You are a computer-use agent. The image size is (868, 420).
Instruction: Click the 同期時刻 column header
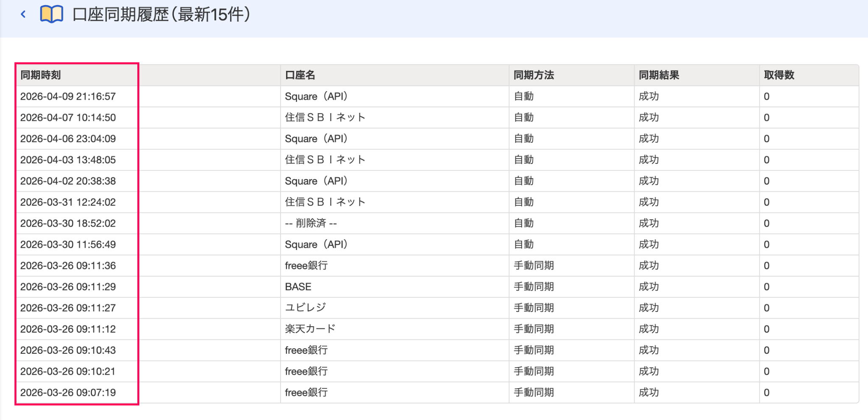pyautogui.click(x=41, y=75)
